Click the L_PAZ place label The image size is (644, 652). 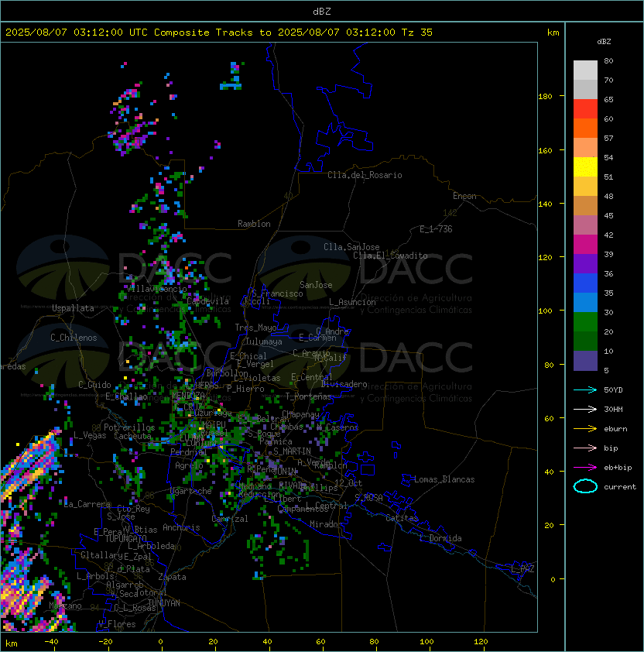pyautogui.click(x=522, y=570)
